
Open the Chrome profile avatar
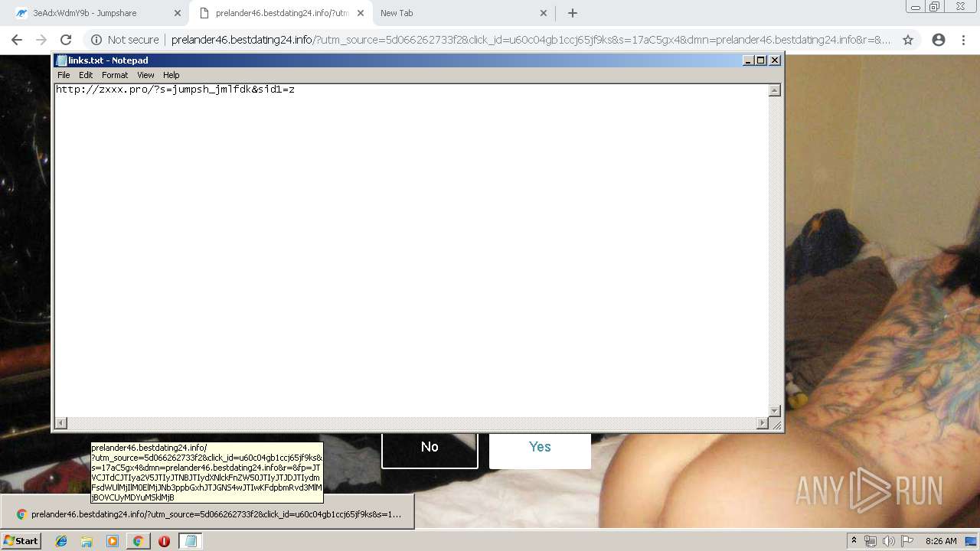click(x=938, y=40)
